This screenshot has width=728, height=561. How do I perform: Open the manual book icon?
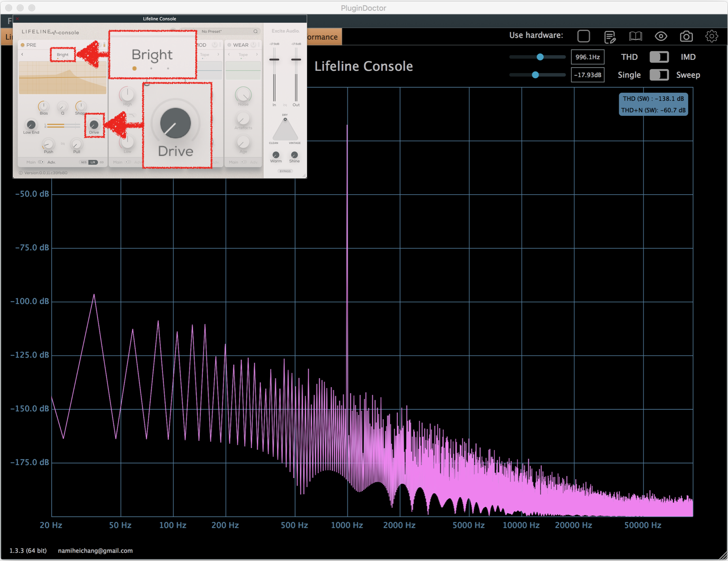(x=635, y=36)
